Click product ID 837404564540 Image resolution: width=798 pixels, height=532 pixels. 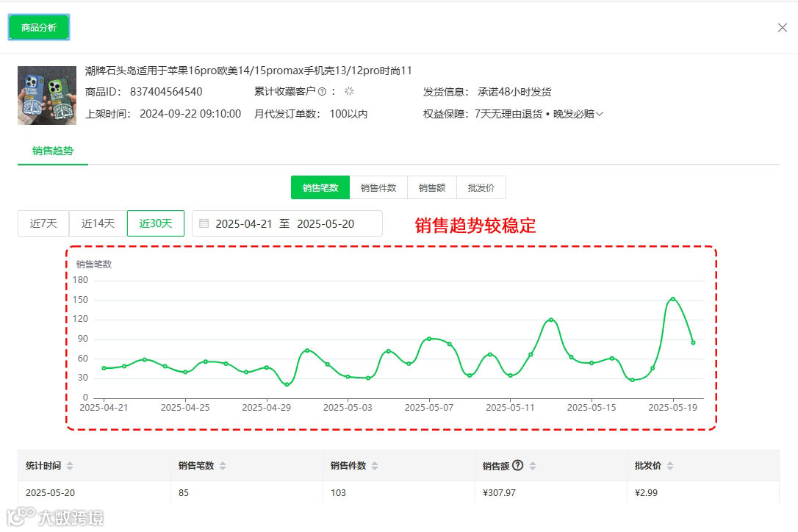tap(166, 92)
